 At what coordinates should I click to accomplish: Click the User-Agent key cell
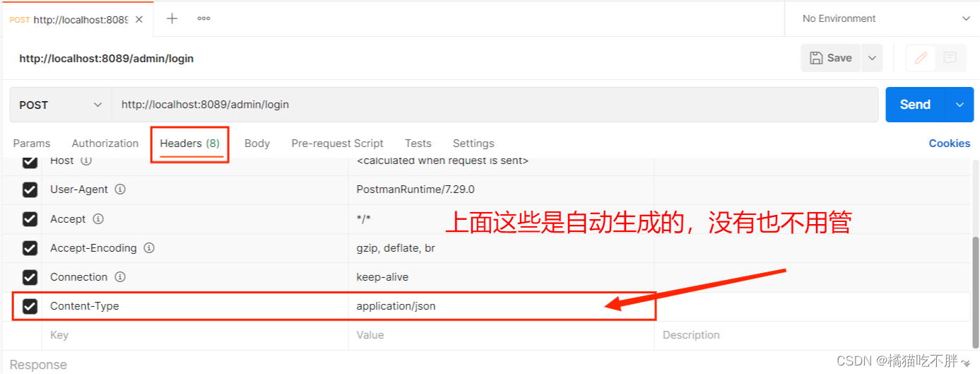(x=195, y=189)
